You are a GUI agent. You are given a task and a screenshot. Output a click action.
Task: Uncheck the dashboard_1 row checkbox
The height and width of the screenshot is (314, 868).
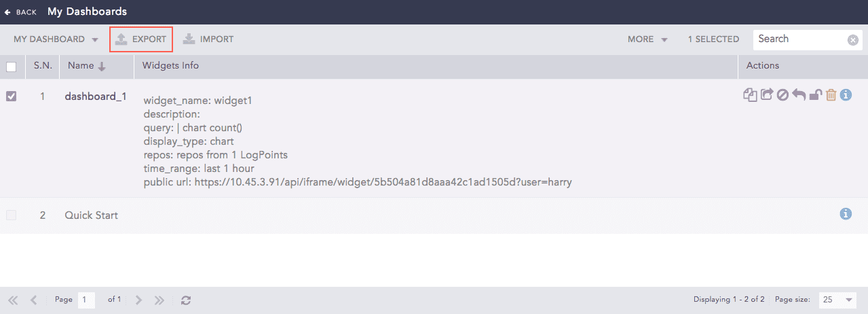[12, 97]
